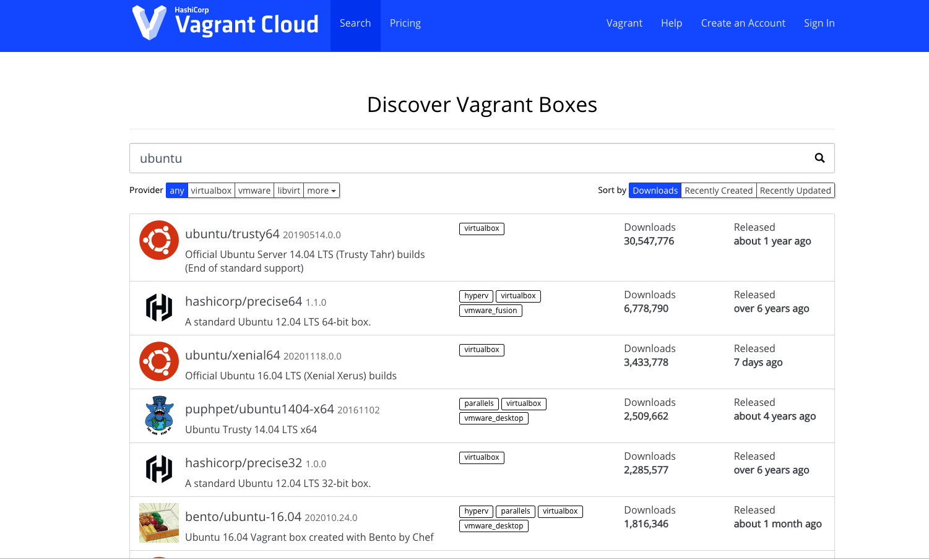Click hyperv tag on hashicorp/precise64 row

pos(476,296)
